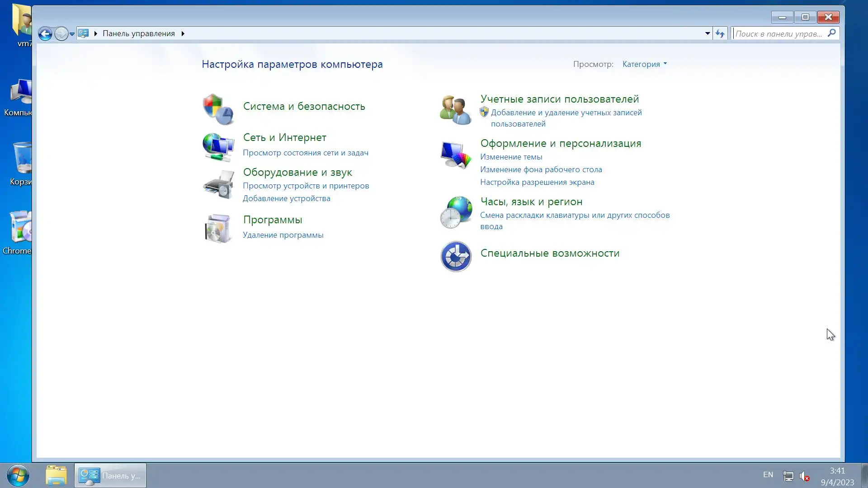The image size is (868, 488).
Task: Open the Windows Start menu orb
Action: pos(18,475)
